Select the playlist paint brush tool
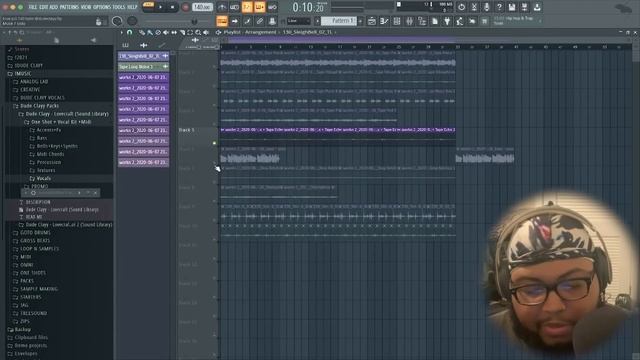The image size is (640, 360). click(x=150, y=32)
